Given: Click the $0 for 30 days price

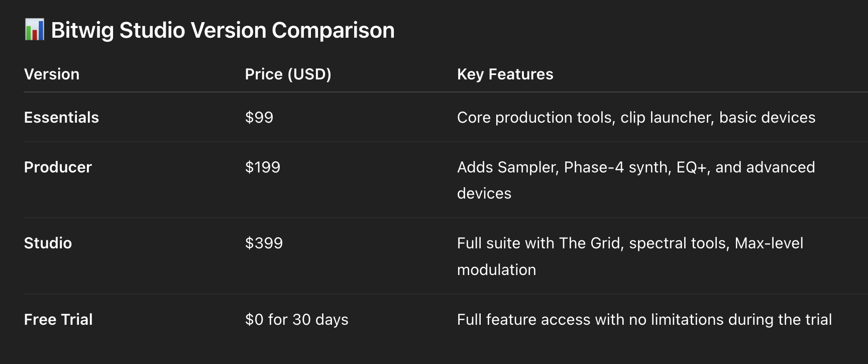Looking at the screenshot, I should coord(296,320).
